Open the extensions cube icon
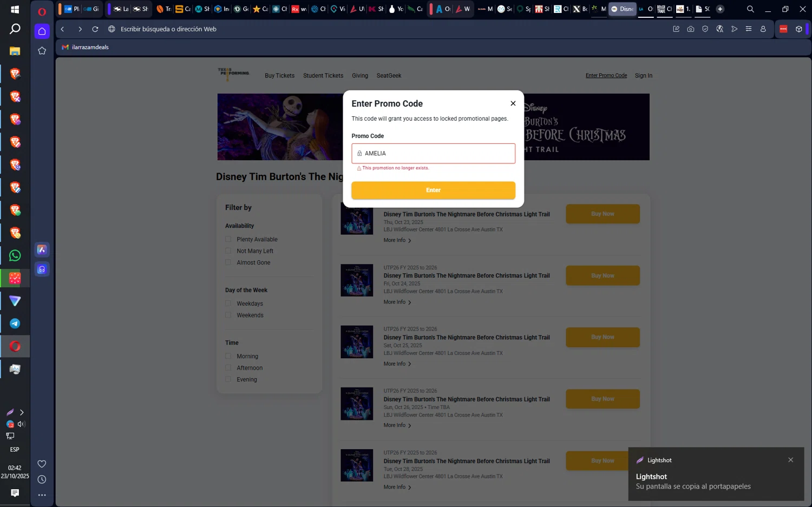812x507 pixels. coord(798,29)
